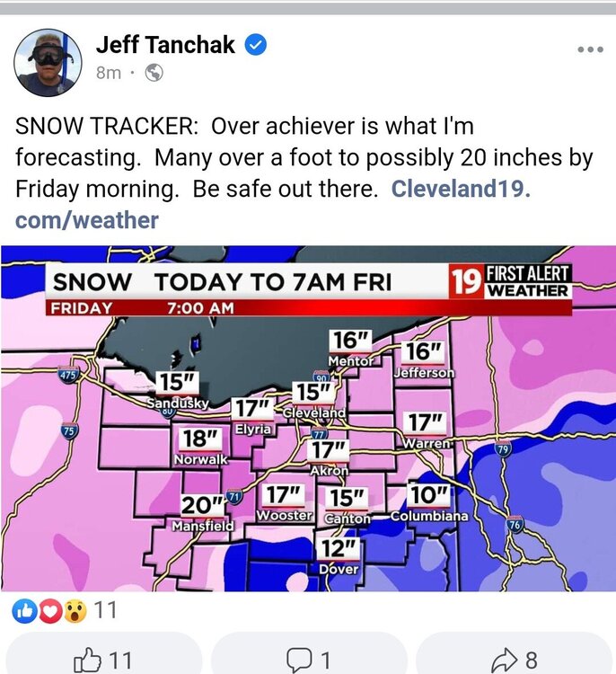
Task: Click the public globe privacy icon
Action: 154,73
